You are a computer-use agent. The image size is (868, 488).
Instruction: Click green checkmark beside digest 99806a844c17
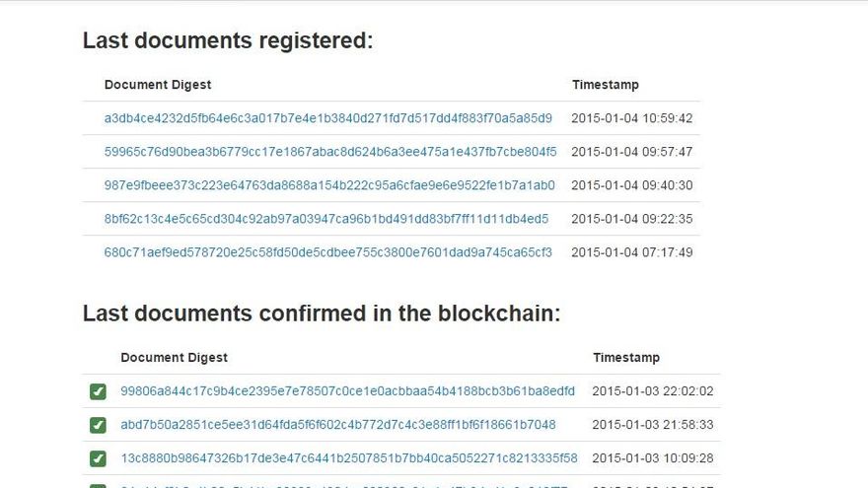pyautogui.click(x=98, y=392)
